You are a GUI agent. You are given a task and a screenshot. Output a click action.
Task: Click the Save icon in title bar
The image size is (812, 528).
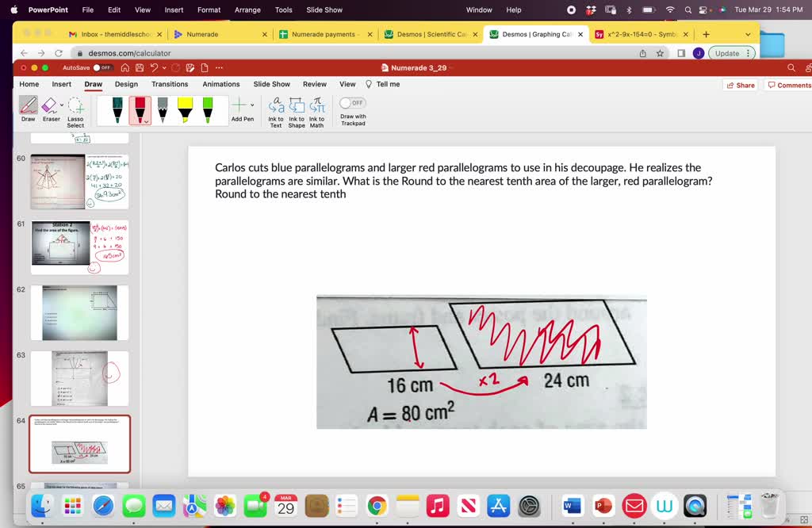pyautogui.click(x=139, y=67)
